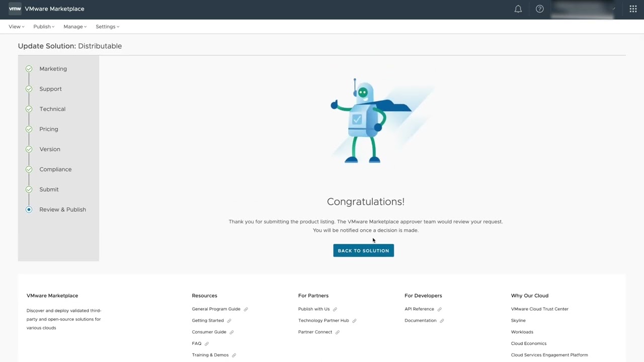Click the link icon beside Consumer Guide

[231, 332]
